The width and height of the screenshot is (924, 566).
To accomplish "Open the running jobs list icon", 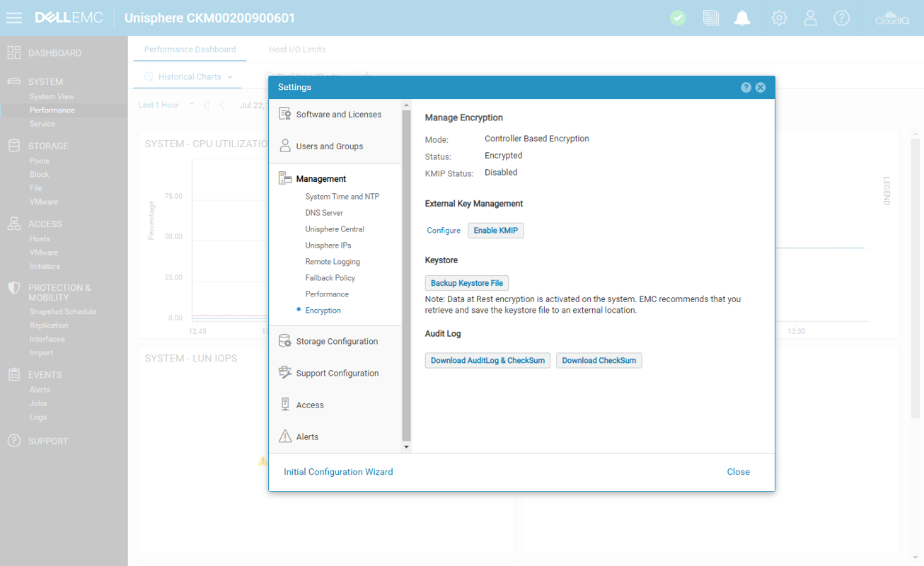I will (710, 18).
